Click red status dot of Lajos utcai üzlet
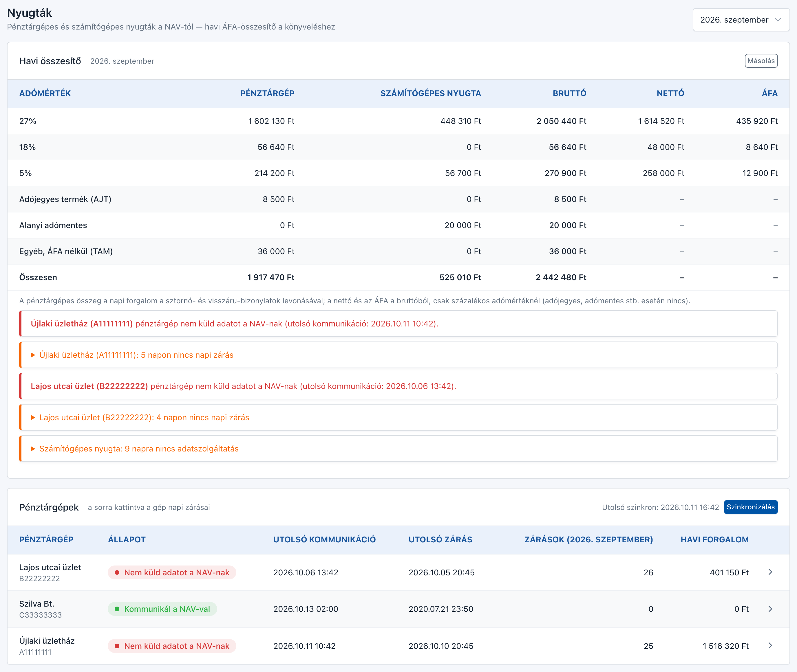The image size is (797, 672). click(117, 572)
